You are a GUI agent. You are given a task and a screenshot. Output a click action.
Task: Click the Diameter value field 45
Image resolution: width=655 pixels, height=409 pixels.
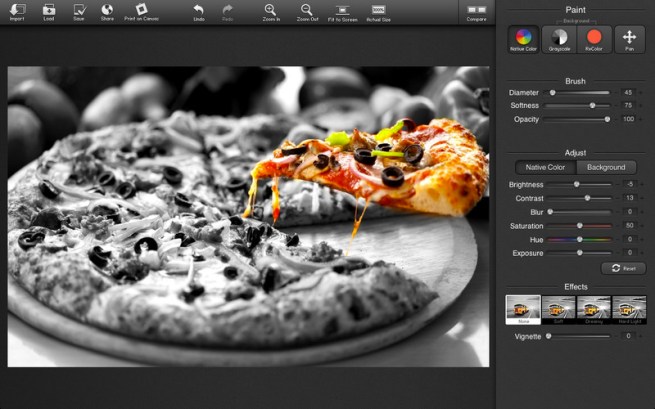pyautogui.click(x=628, y=93)
